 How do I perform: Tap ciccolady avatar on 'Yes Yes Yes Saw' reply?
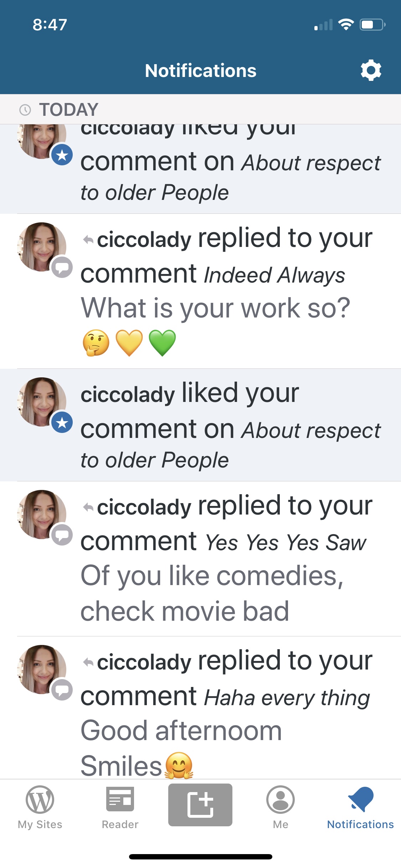click(41, 514)
